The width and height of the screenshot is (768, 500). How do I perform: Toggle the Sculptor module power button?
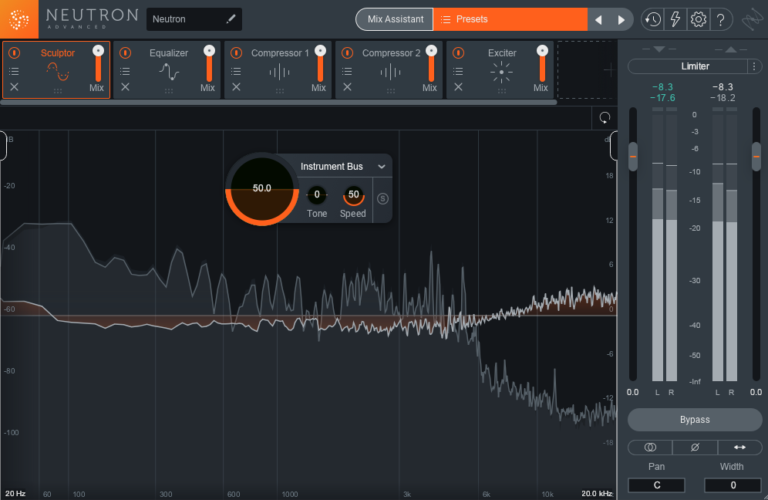[14, 52]
